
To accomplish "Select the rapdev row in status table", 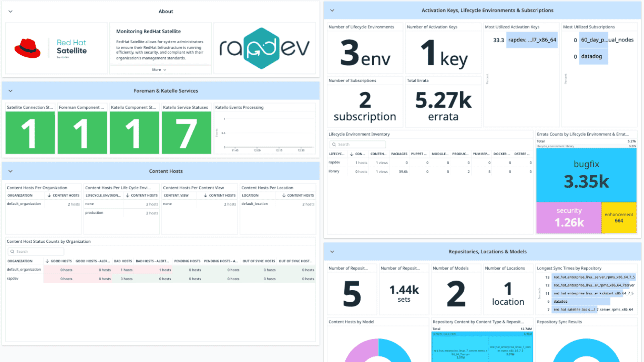I will coord(161,279).
